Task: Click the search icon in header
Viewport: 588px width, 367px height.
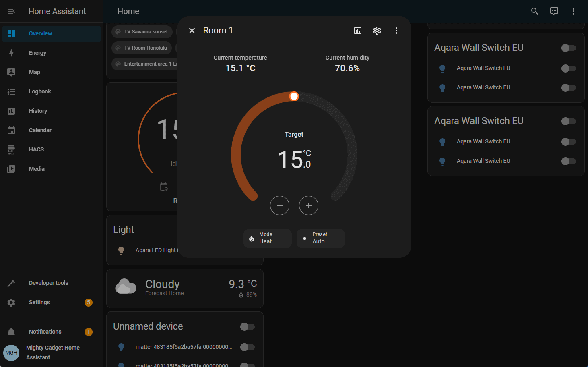Action: click(534, 11)
